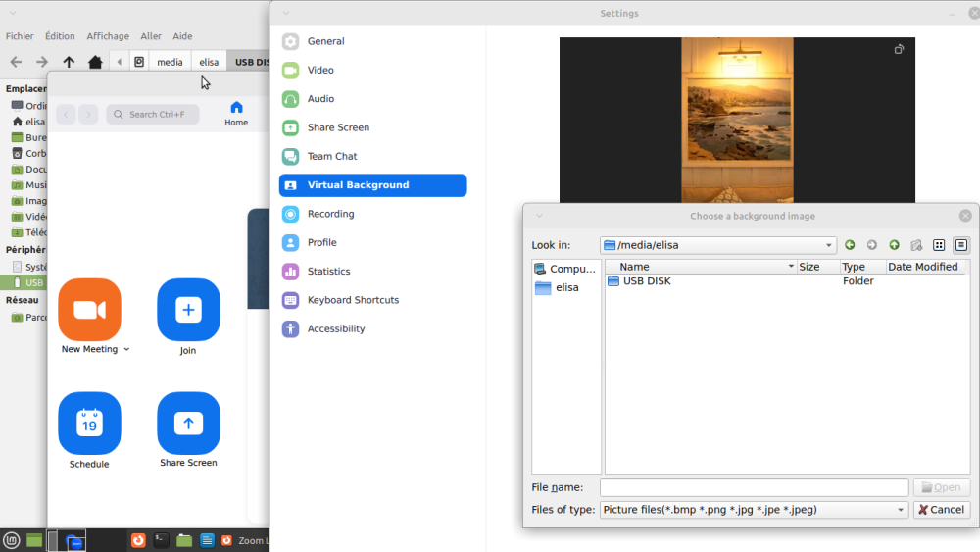
Task: Click the back arrow in file dialog
Action: click(850, 245)
